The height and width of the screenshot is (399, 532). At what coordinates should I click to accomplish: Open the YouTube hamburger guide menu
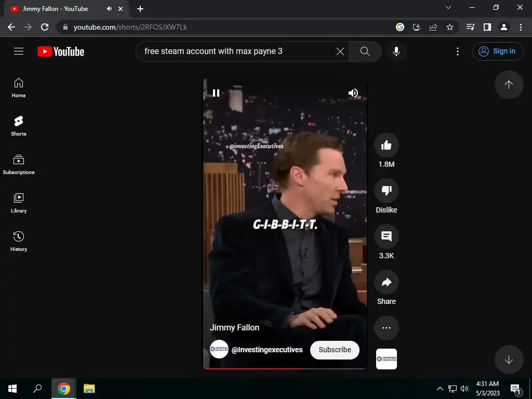coord(19,51)
